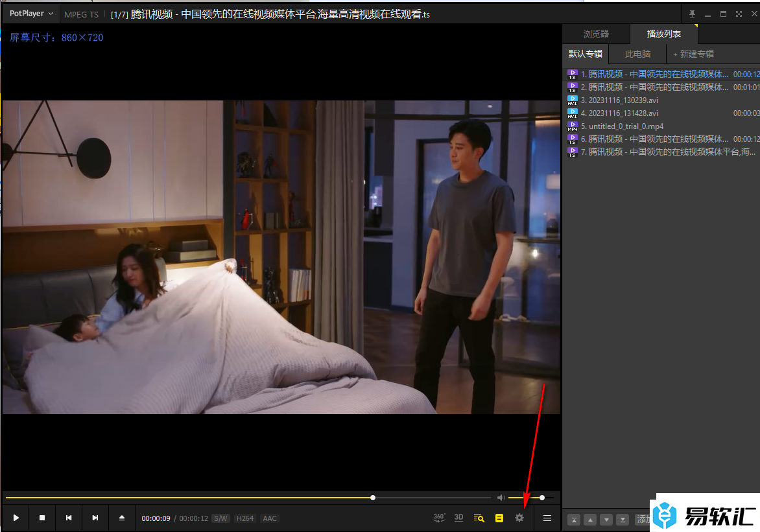Click the title bar file name text
The height and width of the screenshot is (532, 760).
coord(270,14)
